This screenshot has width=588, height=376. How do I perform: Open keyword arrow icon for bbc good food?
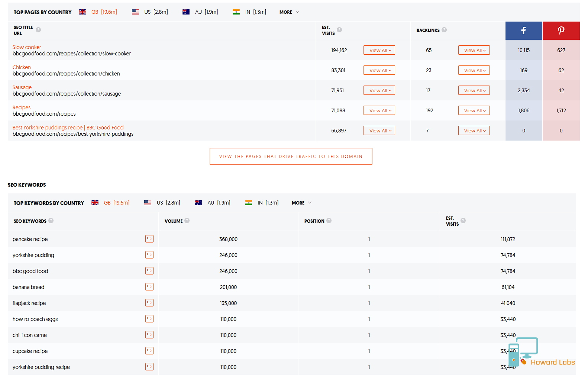point(149,271)
